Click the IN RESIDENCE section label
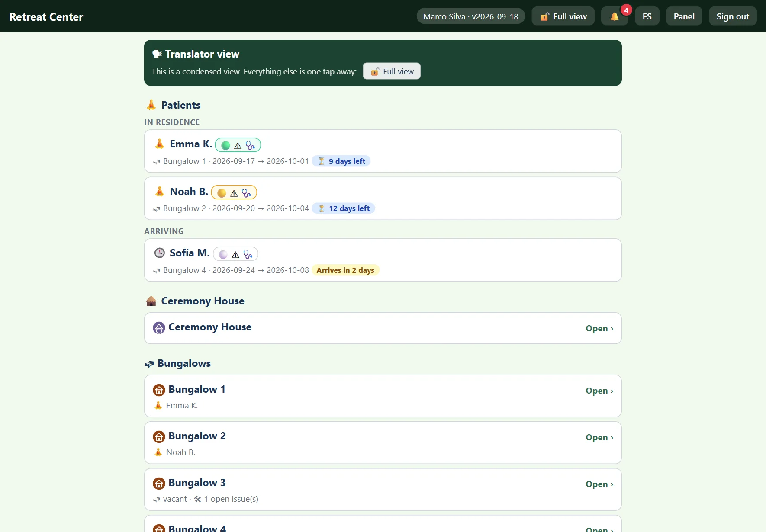The height and width of the screenshot is (532, 766). pos(172,122)
